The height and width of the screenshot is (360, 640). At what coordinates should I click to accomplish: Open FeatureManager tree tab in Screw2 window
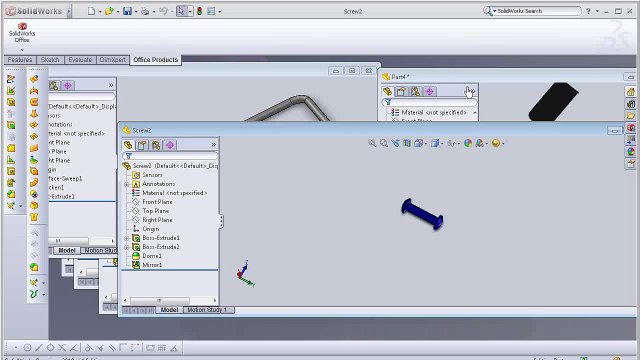(x=128, y=145)
